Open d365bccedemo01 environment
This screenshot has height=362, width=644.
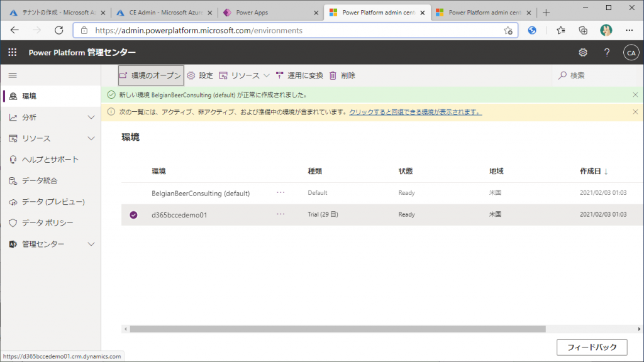tap(179, 215)
